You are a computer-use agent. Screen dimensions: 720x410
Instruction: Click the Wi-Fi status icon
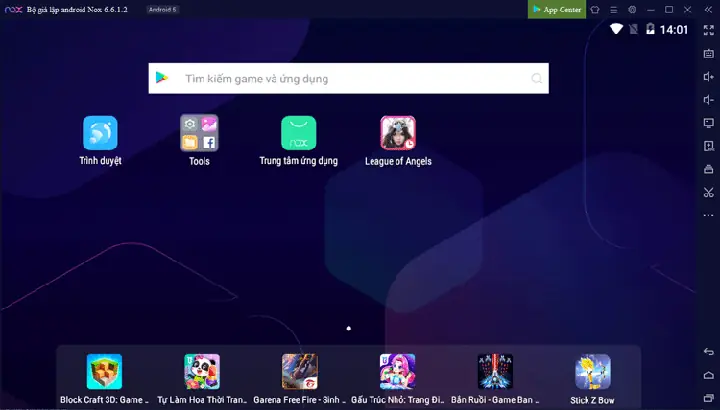point(616,29)
